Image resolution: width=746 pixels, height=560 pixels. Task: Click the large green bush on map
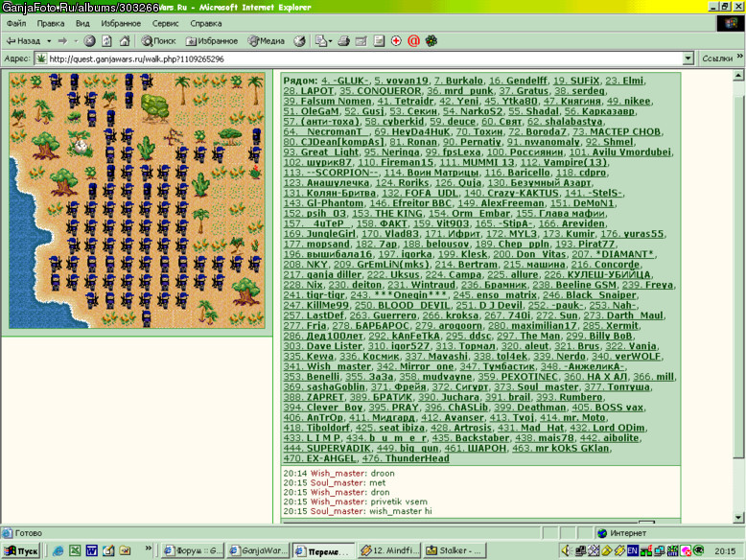tap(154, 107)
